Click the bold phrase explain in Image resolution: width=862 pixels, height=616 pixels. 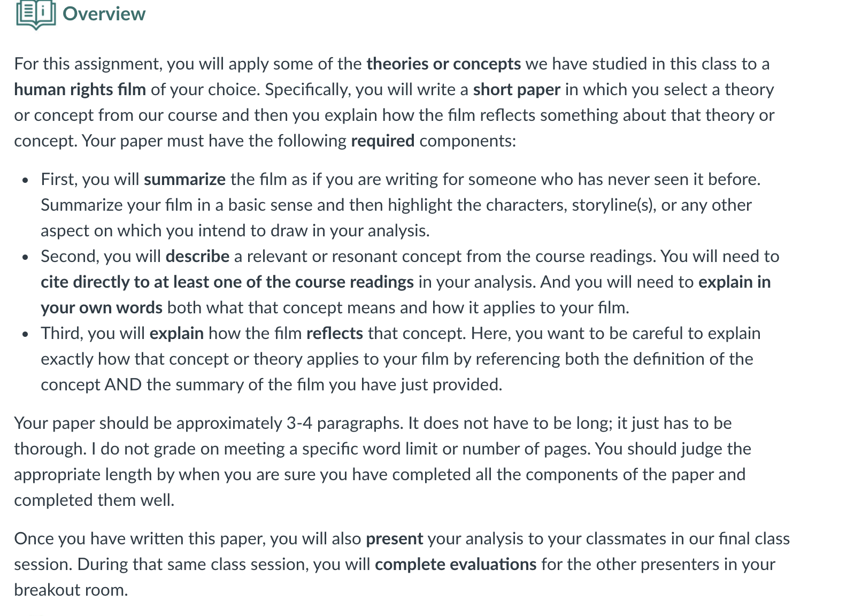(735, 282)
